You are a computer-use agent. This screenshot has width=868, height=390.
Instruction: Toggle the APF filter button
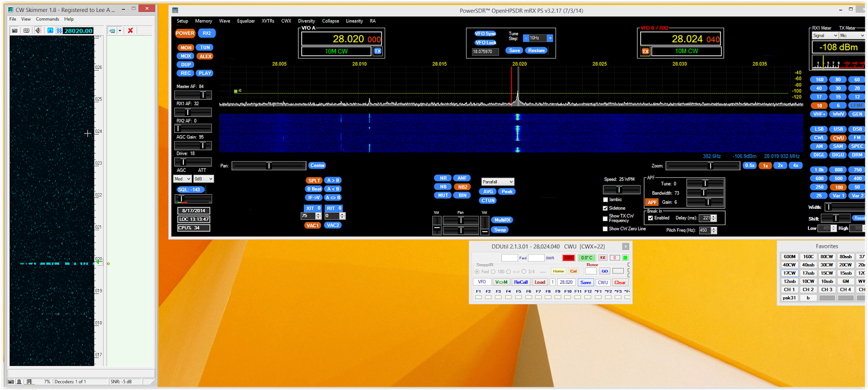pyautogui.click(x=652, y=202)
